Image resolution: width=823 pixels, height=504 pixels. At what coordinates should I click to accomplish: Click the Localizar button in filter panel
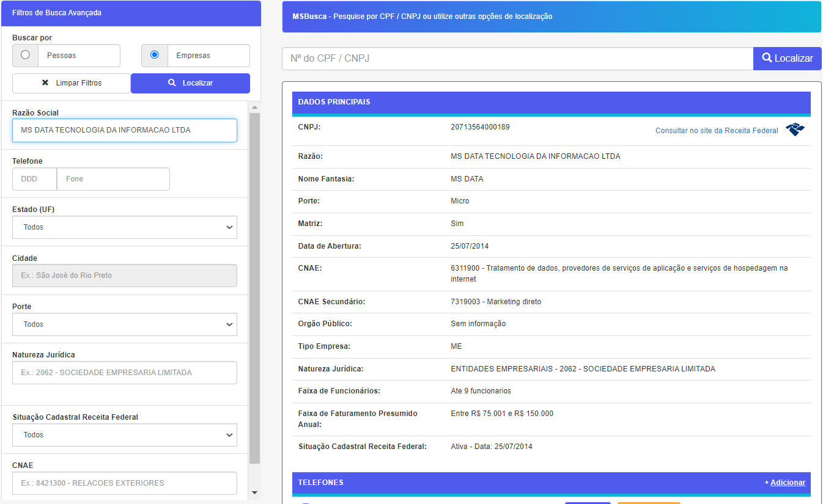(190, 83)
